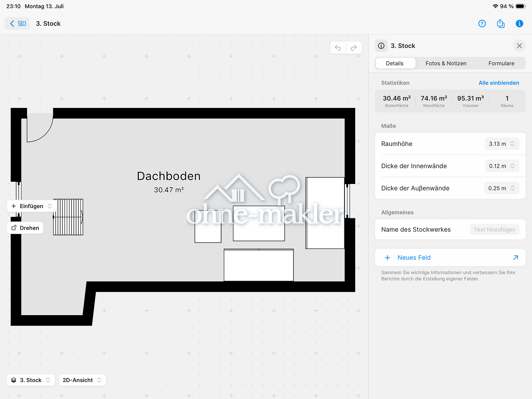Switch to the Fotos & Notizen tab

(446, 63)
